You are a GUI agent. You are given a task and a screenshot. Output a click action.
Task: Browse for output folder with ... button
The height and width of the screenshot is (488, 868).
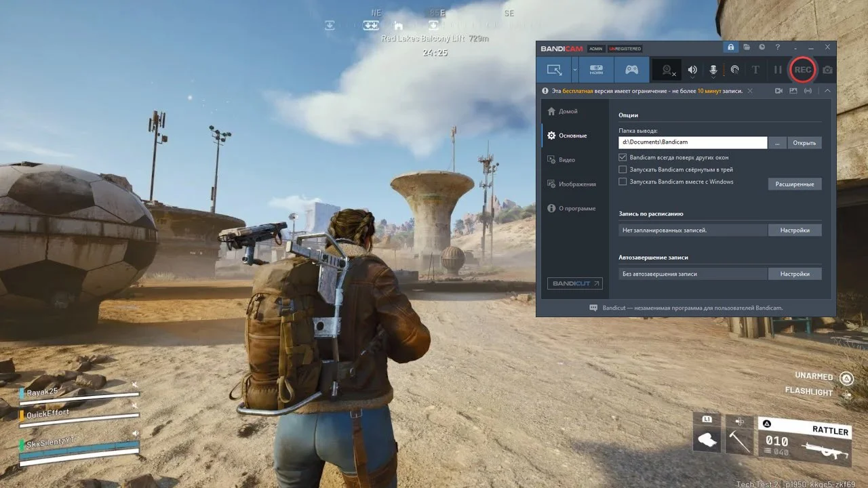tap(777, 142)
